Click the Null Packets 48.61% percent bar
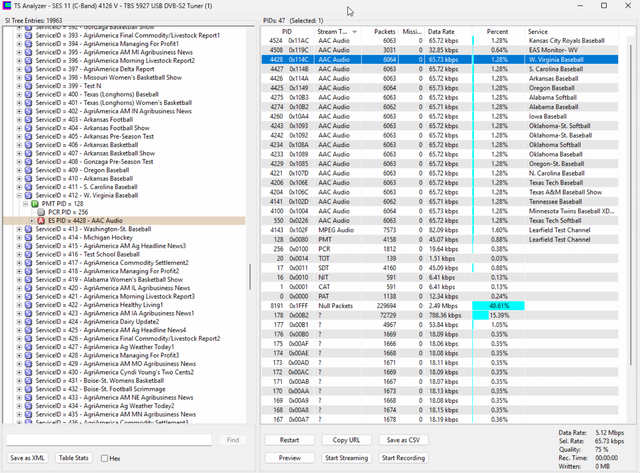 498,306
